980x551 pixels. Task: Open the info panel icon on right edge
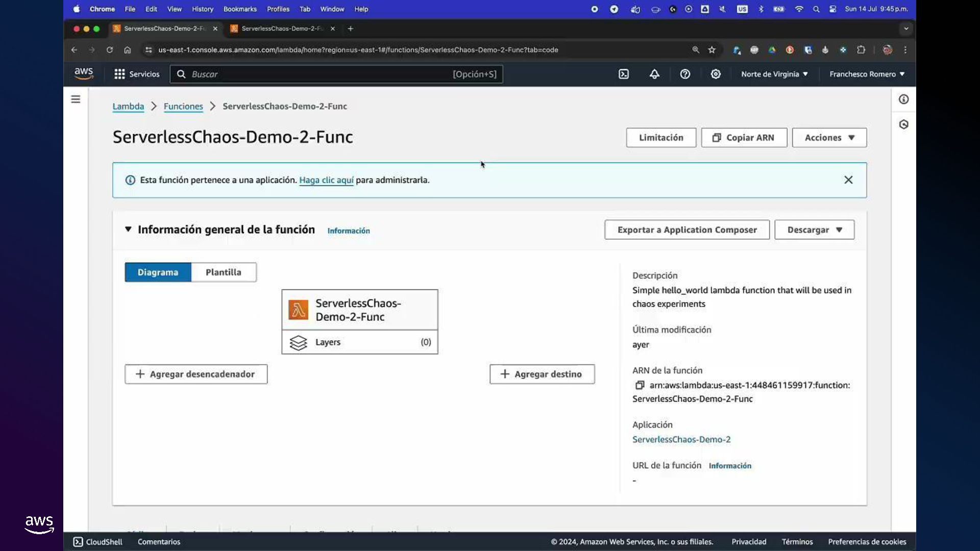903,99
